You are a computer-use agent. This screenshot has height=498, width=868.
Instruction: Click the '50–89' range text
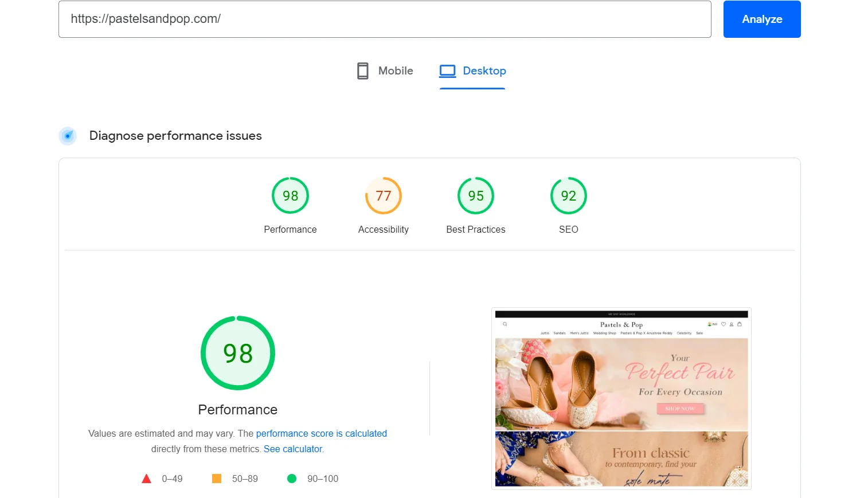(x=245, y=479)
